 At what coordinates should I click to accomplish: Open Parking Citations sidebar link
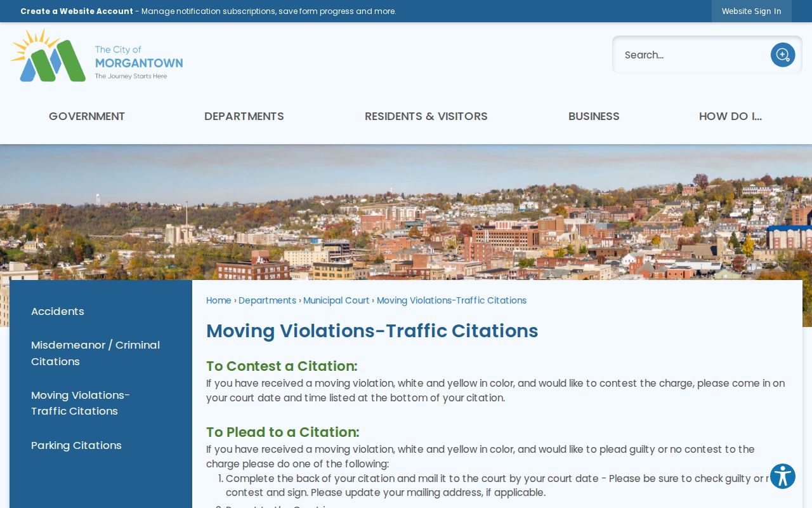(76, 445)
